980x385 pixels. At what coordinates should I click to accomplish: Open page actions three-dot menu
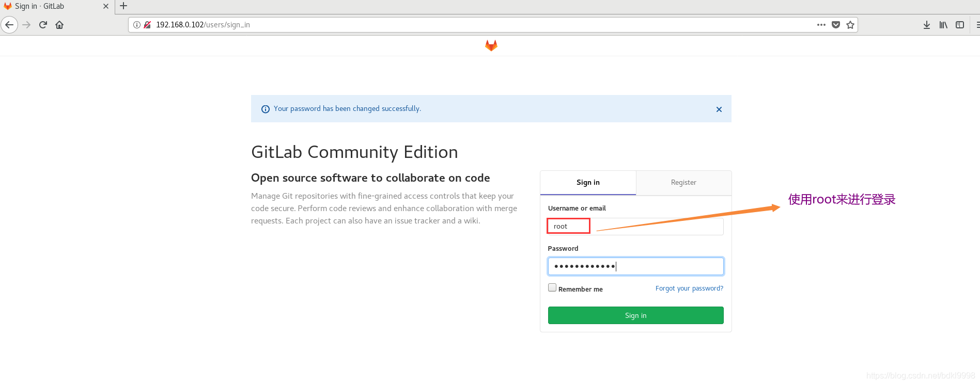821,25
